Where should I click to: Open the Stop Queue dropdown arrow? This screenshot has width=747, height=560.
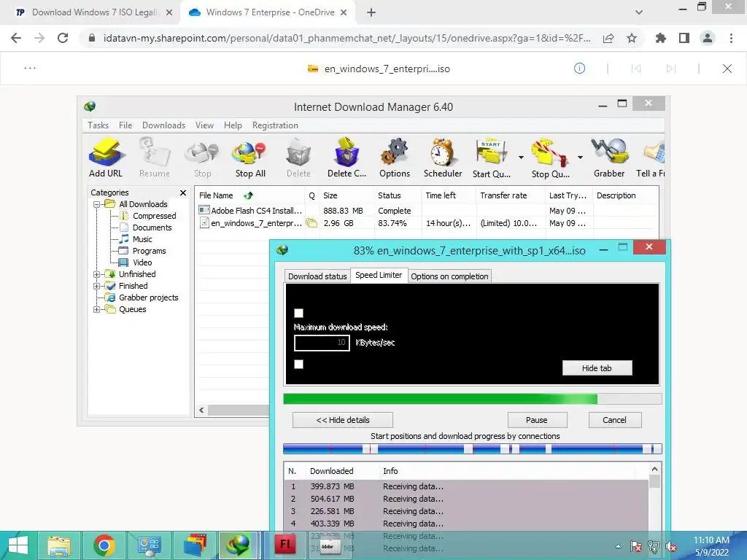tap(580, 157)
